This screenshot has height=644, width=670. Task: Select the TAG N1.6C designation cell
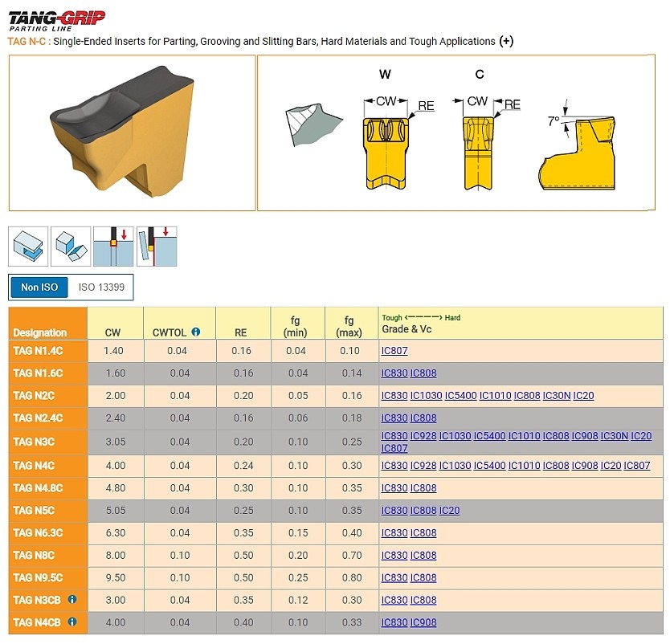[48, 373]
